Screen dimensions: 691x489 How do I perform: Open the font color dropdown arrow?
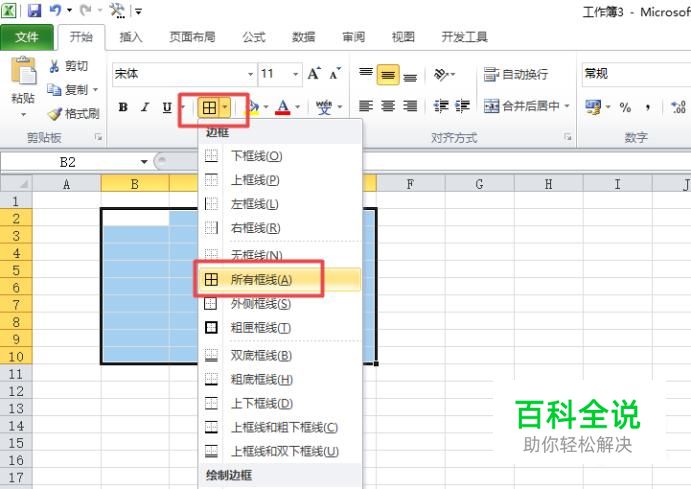(x=297, y=107)
